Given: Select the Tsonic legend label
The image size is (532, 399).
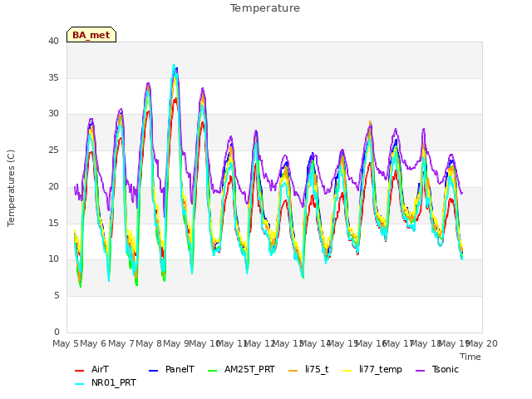Looking at the screenshot, I should [x=446, y=369].
